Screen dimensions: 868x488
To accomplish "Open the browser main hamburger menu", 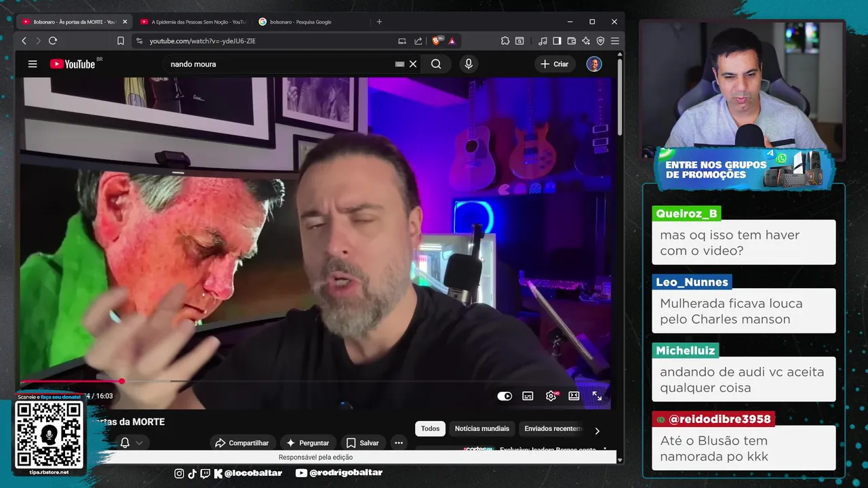I will (x=615, y=41).
